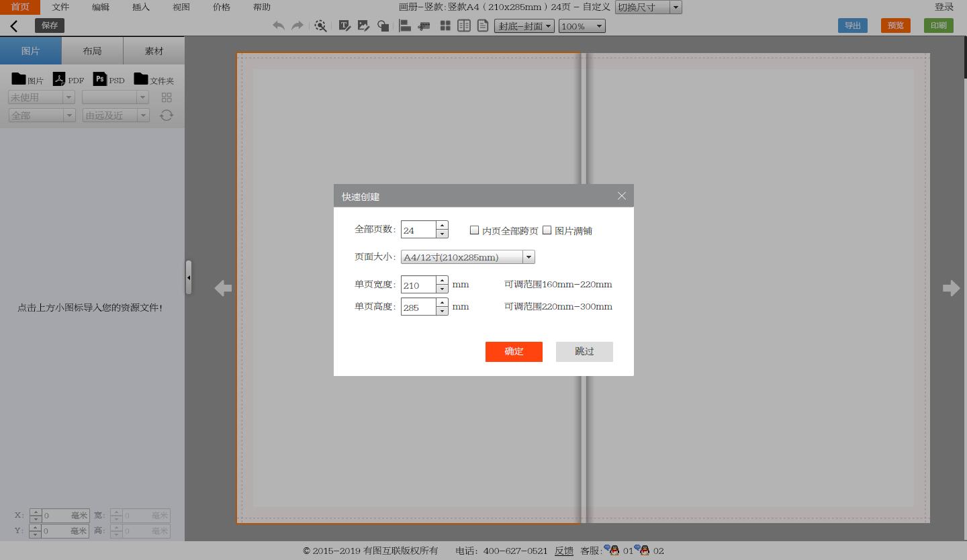Viewport: 967px width, 560px height.
Task: Click the 跳过 button
Action: pos(584,351)
